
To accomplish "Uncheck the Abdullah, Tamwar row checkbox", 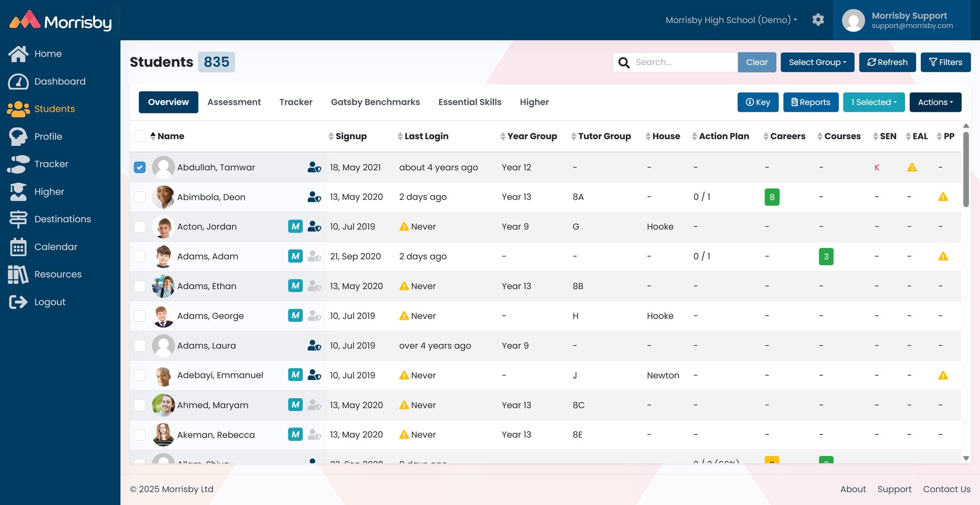I will [x=140, y=167].
